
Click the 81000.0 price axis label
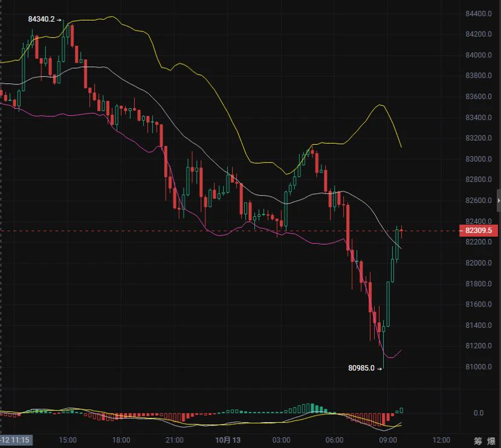coord(478,366)
